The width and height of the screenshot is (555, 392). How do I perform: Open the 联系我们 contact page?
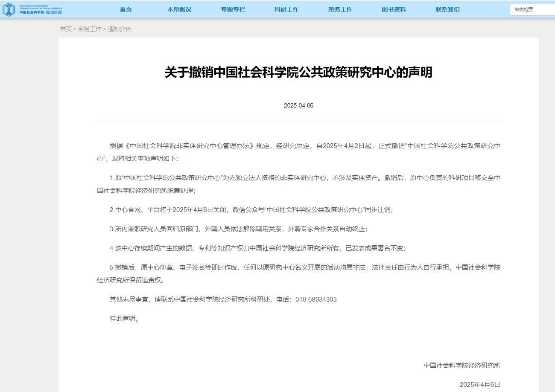pyautogui.click(x=447, y=9)
